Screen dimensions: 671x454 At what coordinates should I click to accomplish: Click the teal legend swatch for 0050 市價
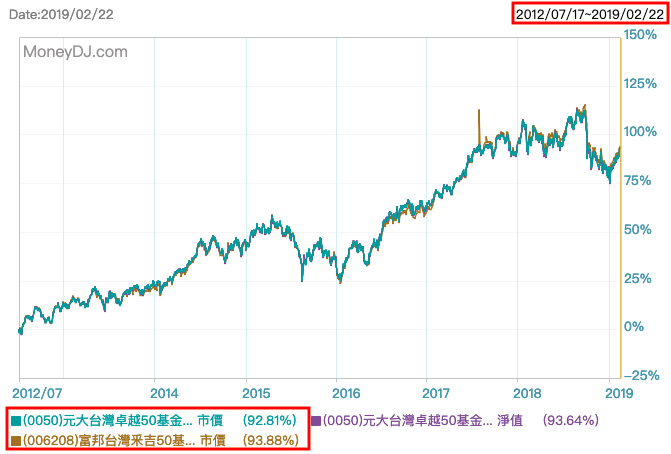[16, 421]
